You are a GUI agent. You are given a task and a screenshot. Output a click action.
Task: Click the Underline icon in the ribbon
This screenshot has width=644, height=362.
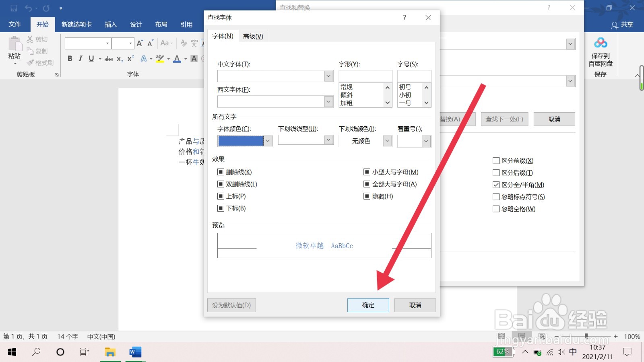[91, 59]
